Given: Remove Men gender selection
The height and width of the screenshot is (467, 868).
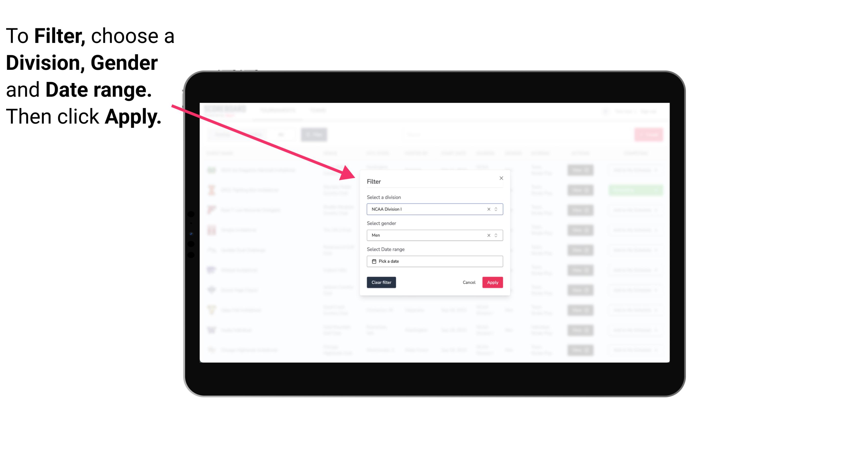Looking at the screenshot, I should [488, 235].
